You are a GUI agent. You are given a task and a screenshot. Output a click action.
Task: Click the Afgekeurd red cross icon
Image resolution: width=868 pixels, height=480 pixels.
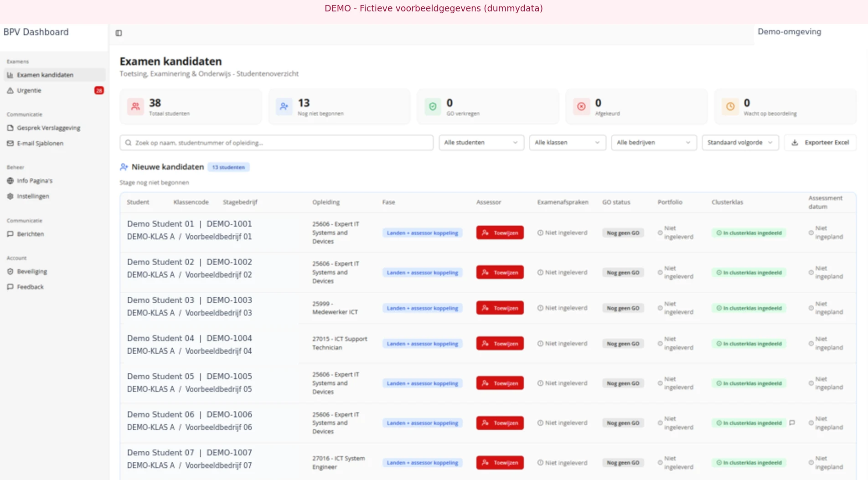coord(581,107)
